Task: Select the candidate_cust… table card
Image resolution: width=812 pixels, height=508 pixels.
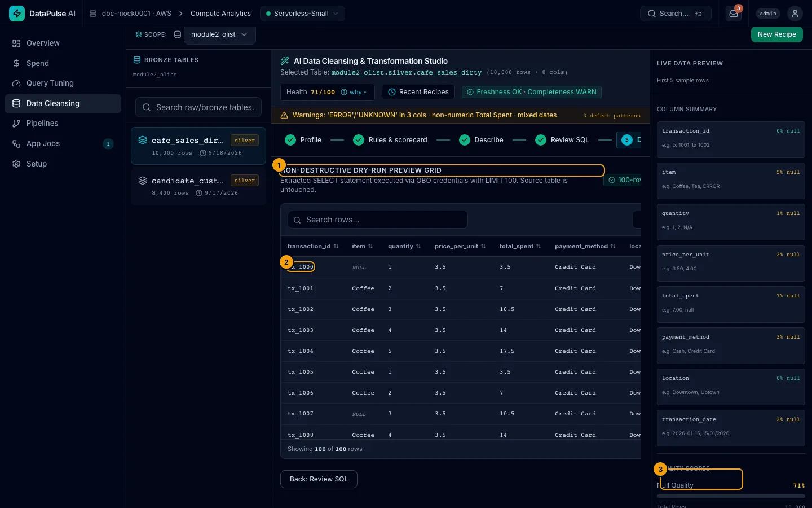Action: [198, 186]
